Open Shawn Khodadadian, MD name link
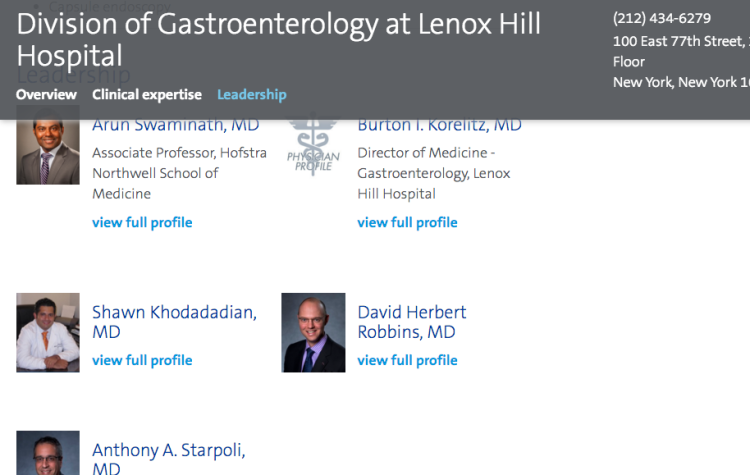The image size is (750, 475). [174, 321]
